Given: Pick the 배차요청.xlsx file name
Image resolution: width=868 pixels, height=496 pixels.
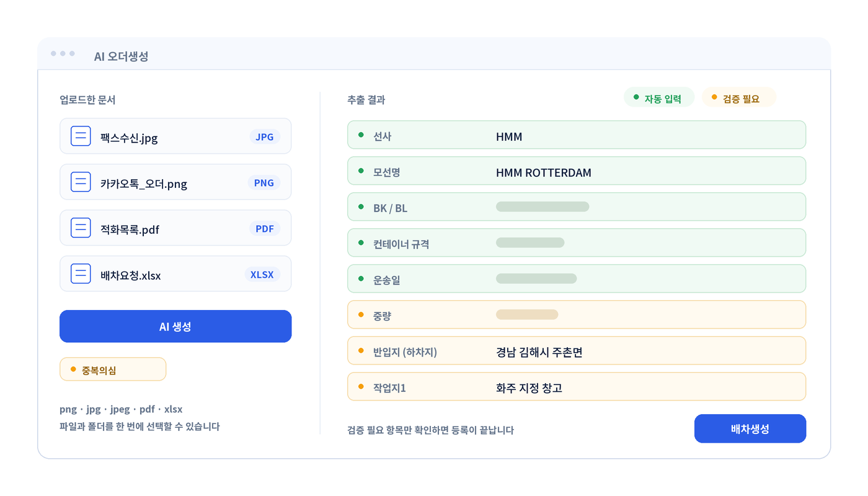Looking at the screenshot, I should [x=131, y=275].
